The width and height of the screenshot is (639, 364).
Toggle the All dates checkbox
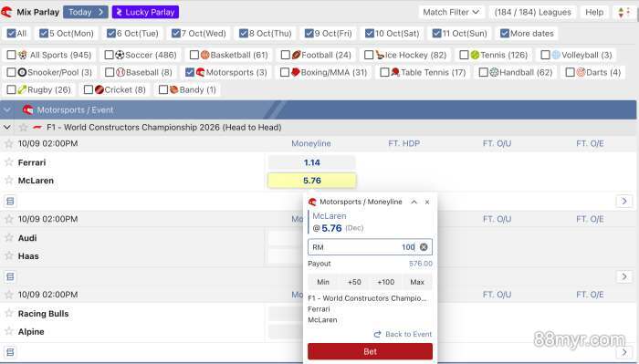click(11, 34)
